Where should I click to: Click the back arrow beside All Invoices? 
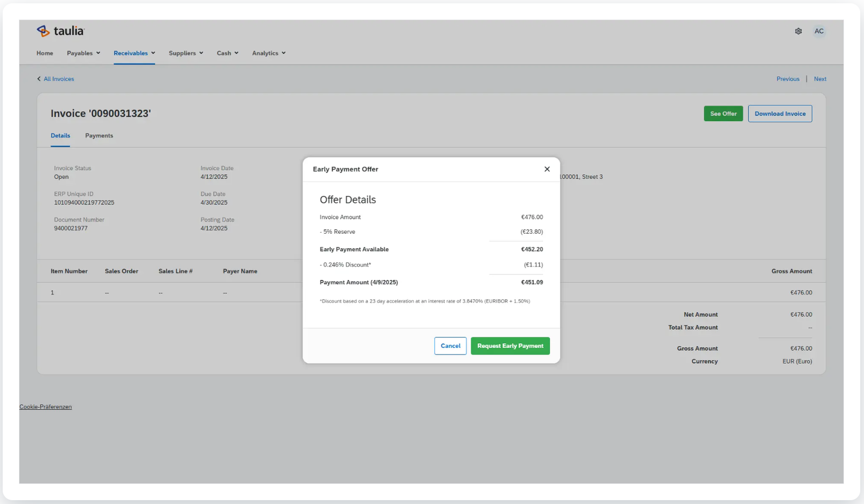pos(39,79)
